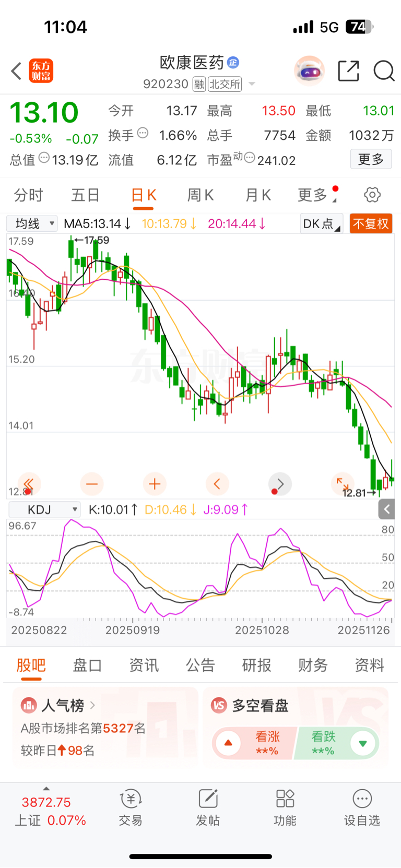Tap the 10:13.79 MA10 label

[x=169, y=224]
